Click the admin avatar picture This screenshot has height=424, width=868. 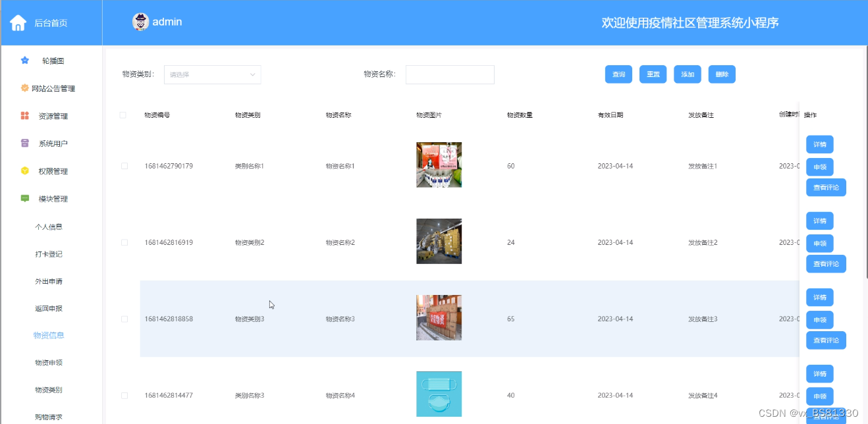coord(141,22)
